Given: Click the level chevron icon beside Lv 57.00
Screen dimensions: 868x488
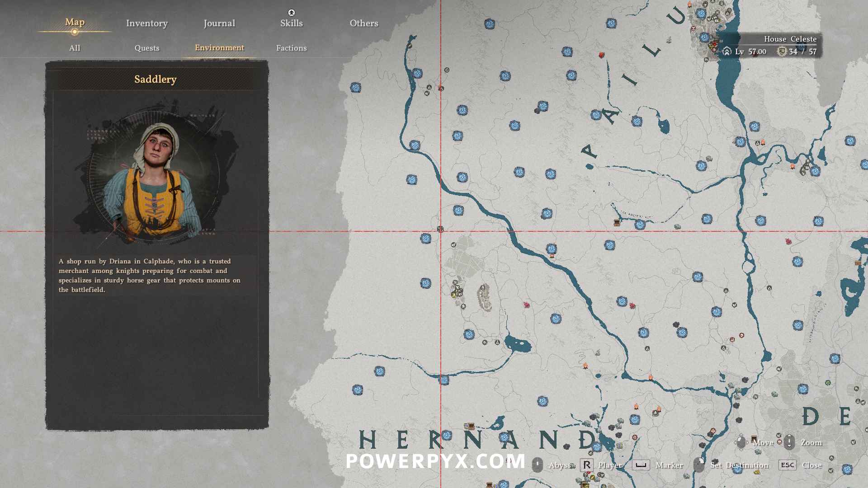Looking at the screenshot, I should pos(726,52).
